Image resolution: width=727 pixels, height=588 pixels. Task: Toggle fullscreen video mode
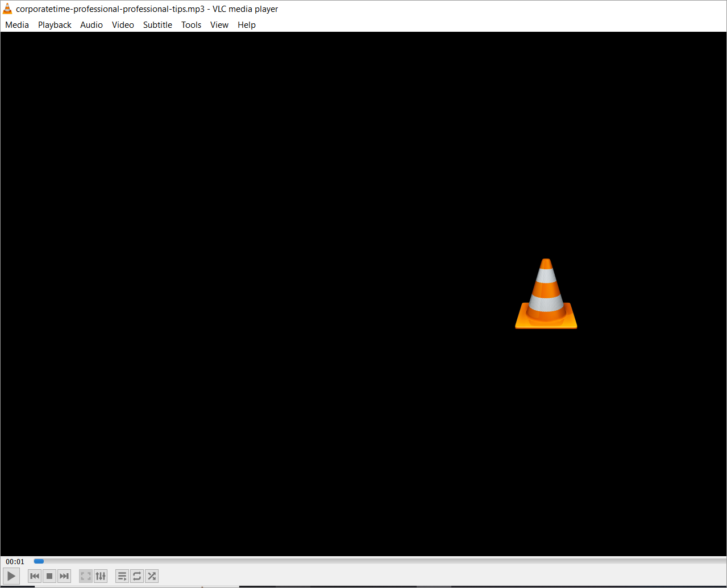86,576
